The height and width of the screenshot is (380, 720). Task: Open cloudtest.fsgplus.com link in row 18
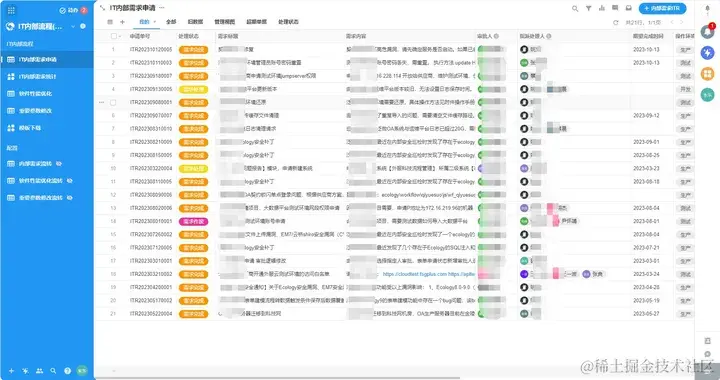[x=415, y=274]
